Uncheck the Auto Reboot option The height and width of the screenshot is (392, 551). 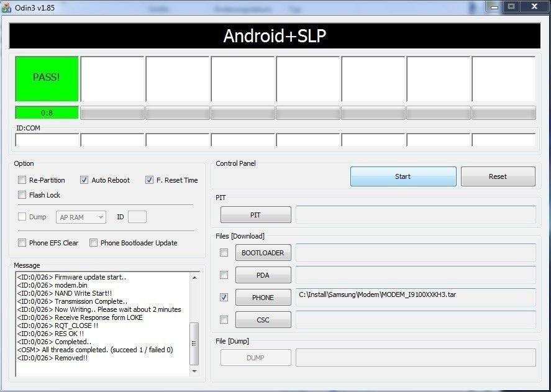84,180
